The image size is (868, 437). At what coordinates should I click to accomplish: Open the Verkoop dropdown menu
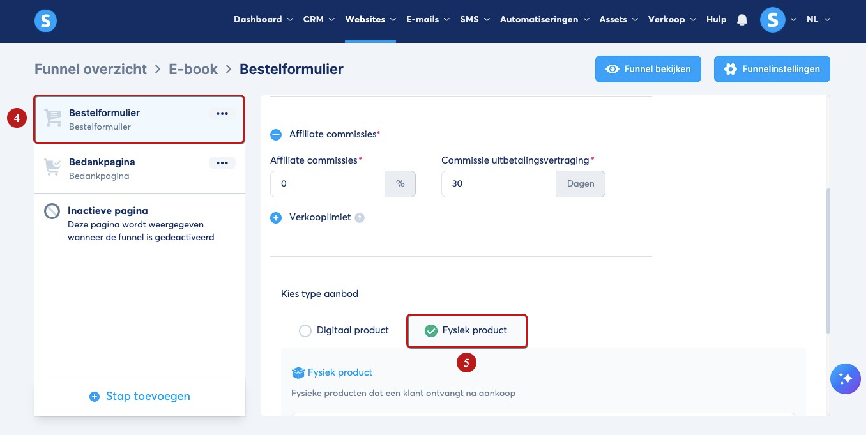click(672, 20)
